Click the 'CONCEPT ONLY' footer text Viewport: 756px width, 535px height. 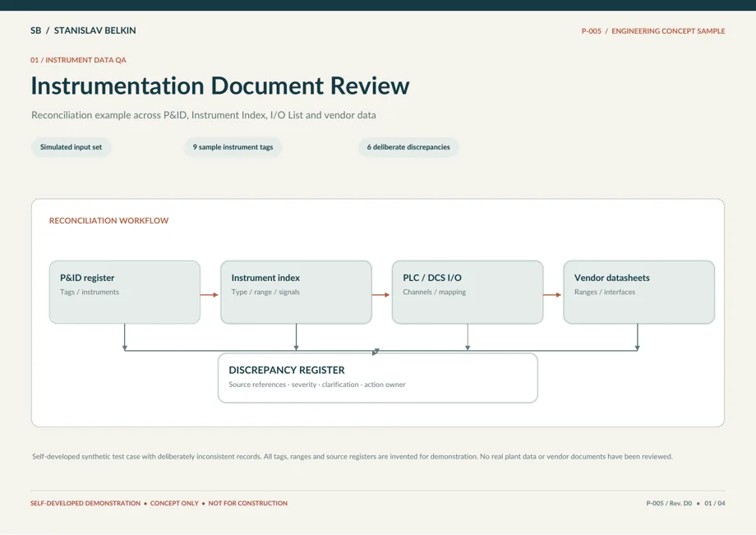(x=174, y=503)
